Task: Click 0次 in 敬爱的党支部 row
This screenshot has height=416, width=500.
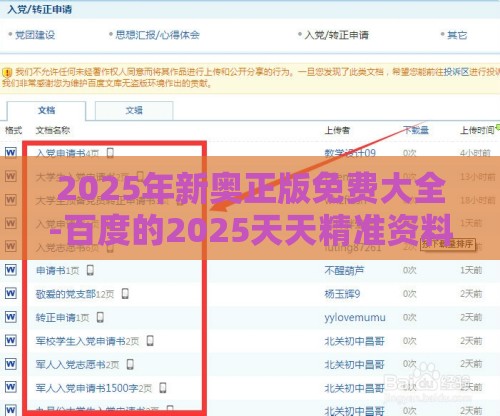Action: pos(410,294)
